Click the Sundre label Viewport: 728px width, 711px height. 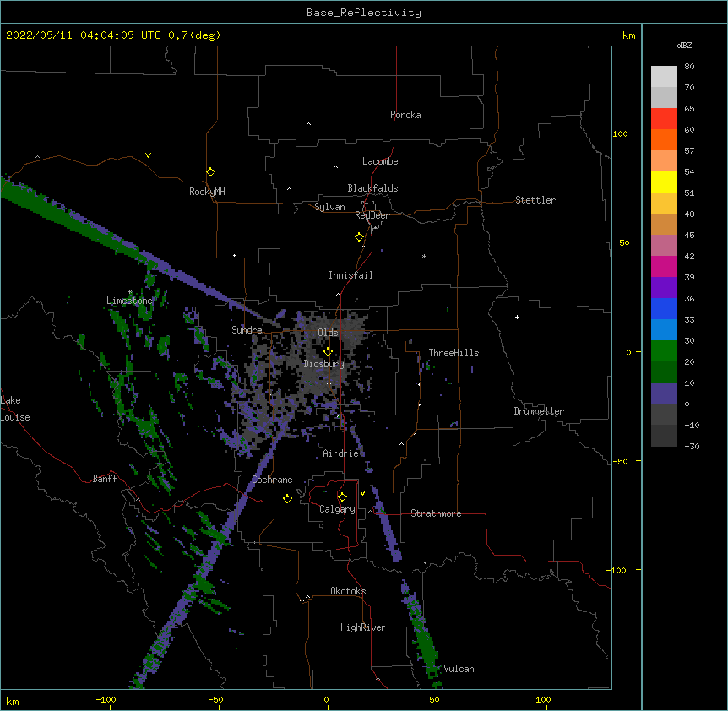[x=247, y=330]
